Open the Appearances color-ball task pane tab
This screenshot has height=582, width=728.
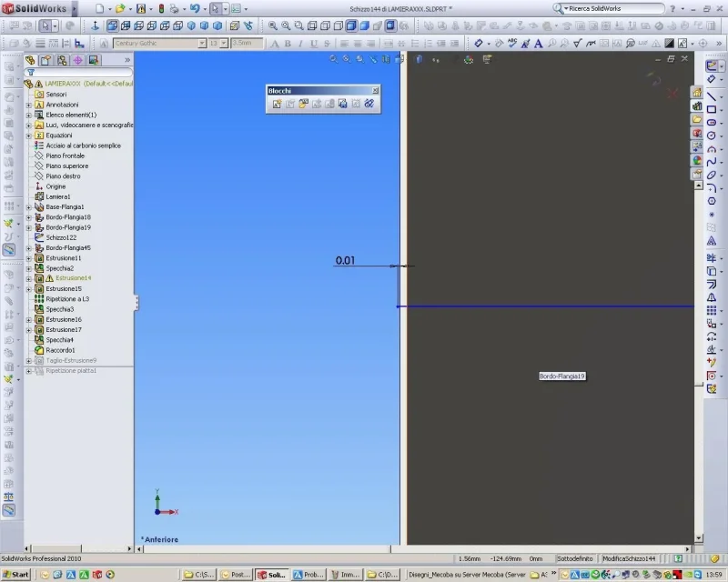coord(697,161)
